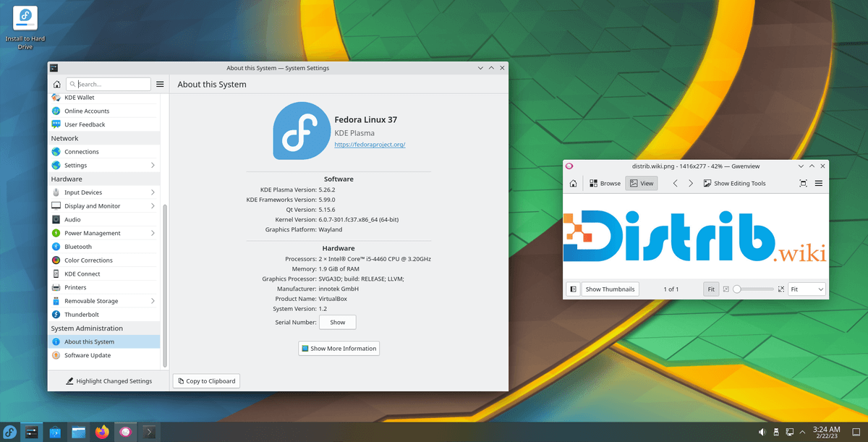The height and width of the screenshot is (442, 868).
Task: Click the System Settings taskbar icon
Action: 32,432
